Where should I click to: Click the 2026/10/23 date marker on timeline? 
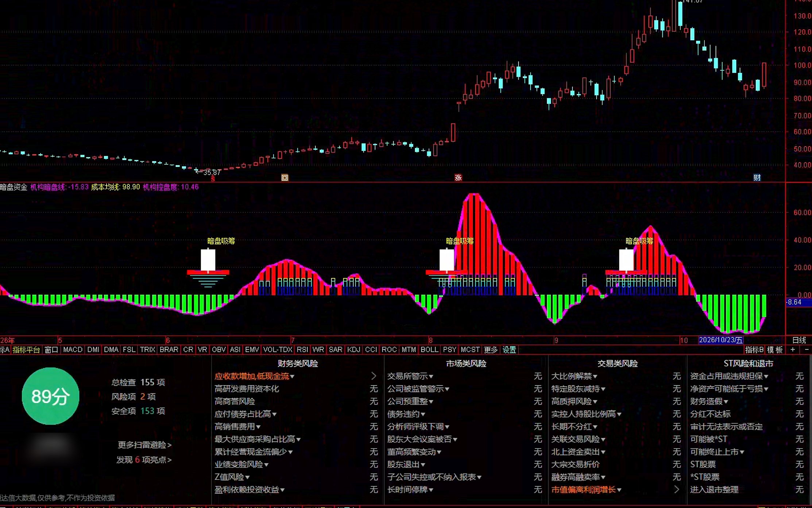coord(720,340)
